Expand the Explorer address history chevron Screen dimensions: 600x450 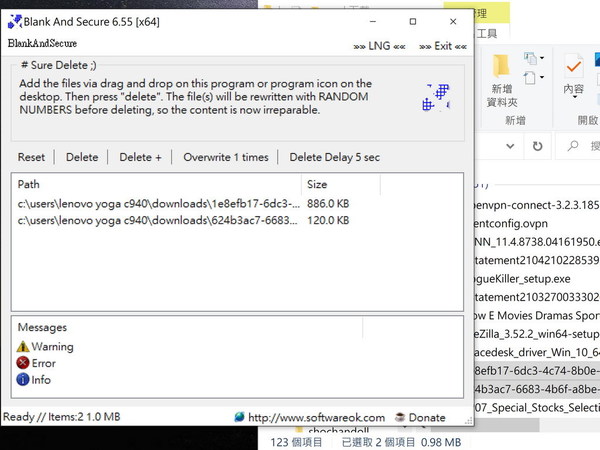click(510, 146)
